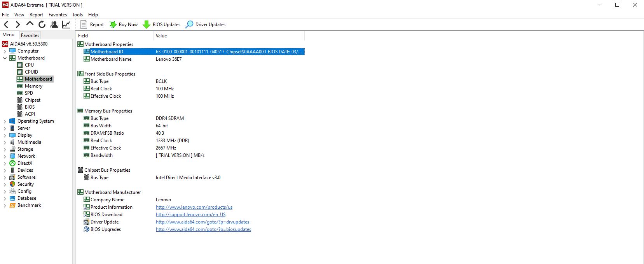Expand the Storage tree node
Image resolution: width=644 pixels, height=264 pixels.
5,149
